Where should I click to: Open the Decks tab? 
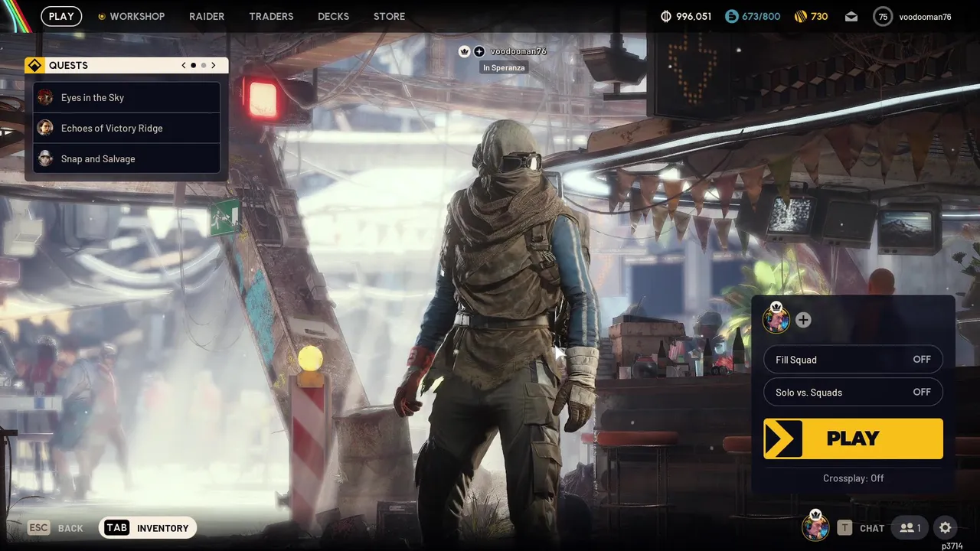click(333, 16)
